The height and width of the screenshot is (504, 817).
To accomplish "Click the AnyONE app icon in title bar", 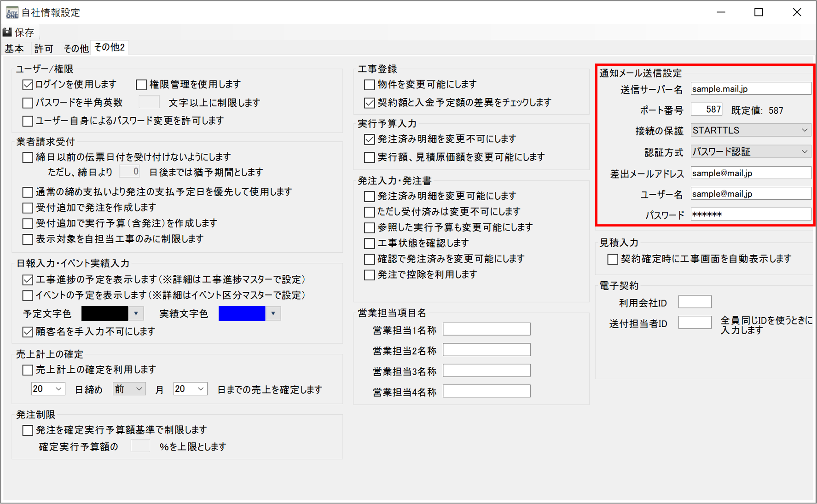I will (12, 12).
